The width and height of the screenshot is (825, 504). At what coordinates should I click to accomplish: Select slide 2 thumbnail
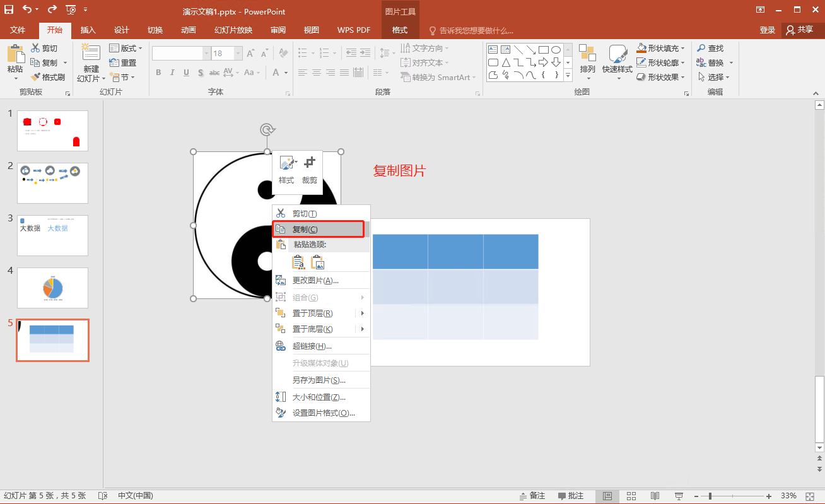52,183
